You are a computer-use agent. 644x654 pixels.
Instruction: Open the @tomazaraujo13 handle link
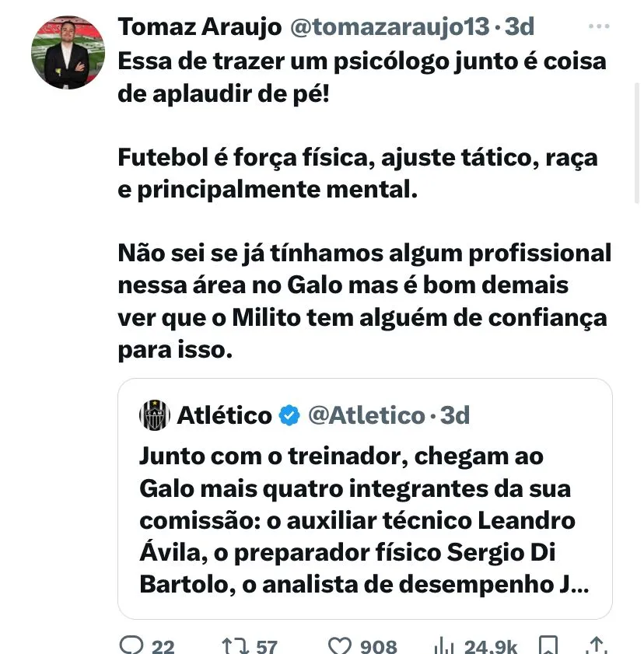[x=390, y=27]
